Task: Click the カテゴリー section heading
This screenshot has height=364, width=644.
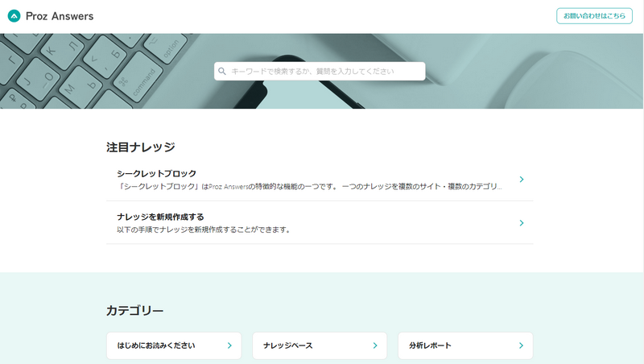Action: pos(135,311)
